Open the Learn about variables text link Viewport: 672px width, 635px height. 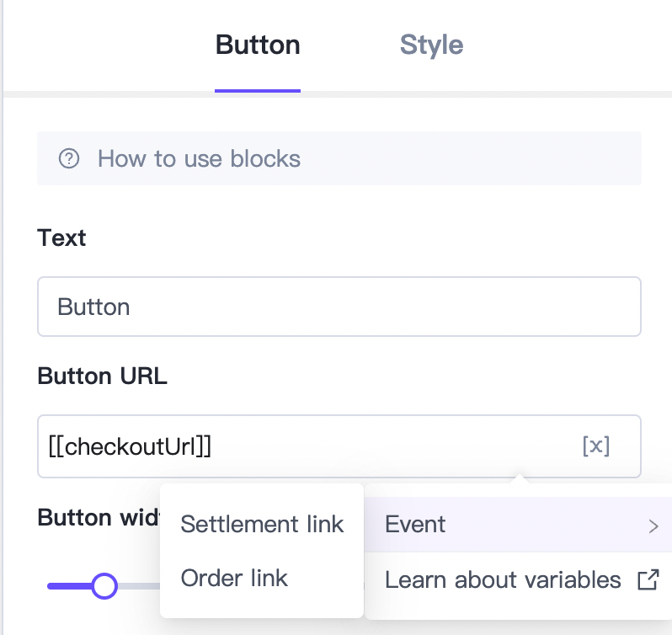tap(503, 579)
